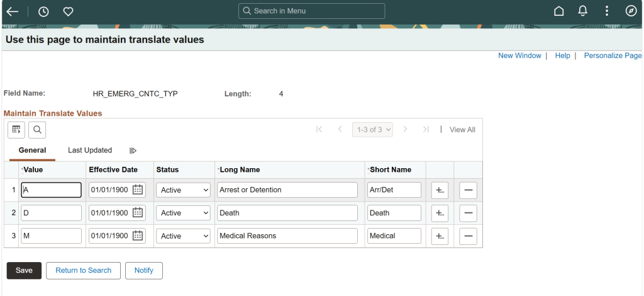Click the HR_EMERG_CNTC_TYP field name value
Screen dimensions: 644x296
[x=135, y=94]
